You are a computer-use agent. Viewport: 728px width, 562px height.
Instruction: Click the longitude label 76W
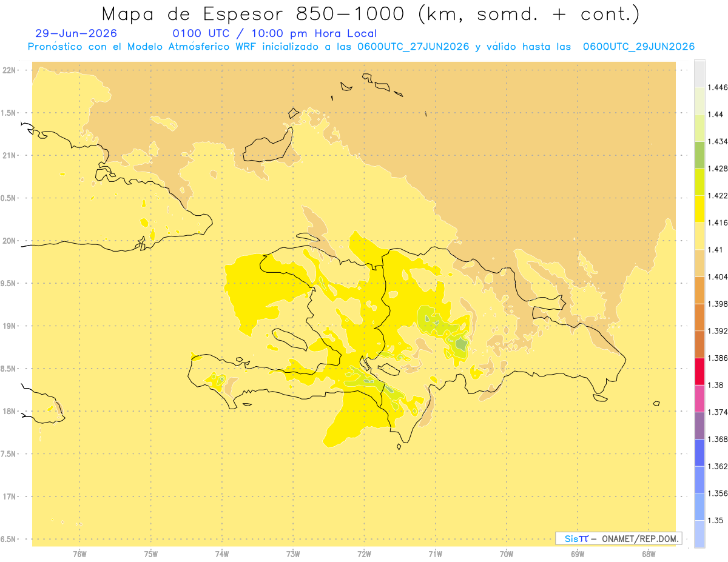(x=79, y=554)
